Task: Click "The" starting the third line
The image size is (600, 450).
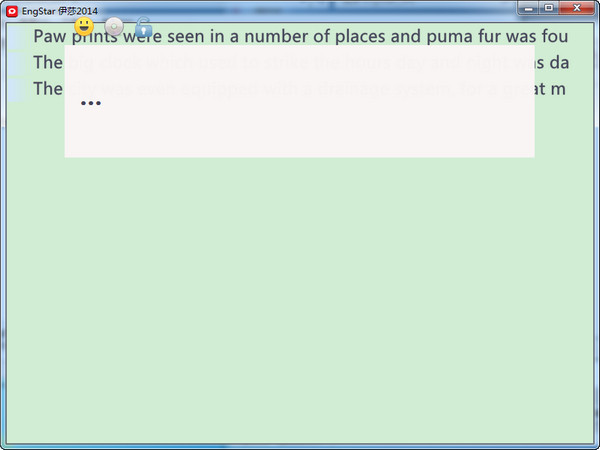Action: click(x=47, y=88)
